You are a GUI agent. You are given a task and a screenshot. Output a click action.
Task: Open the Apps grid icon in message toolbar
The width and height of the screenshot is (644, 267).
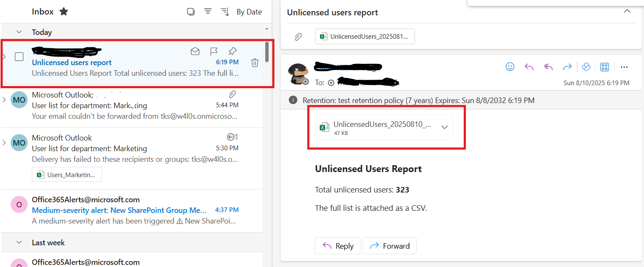point(604,67)
